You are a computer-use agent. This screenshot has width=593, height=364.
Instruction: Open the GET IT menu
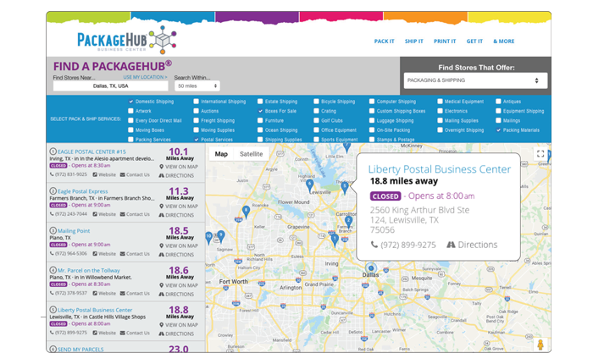point(474,41)
